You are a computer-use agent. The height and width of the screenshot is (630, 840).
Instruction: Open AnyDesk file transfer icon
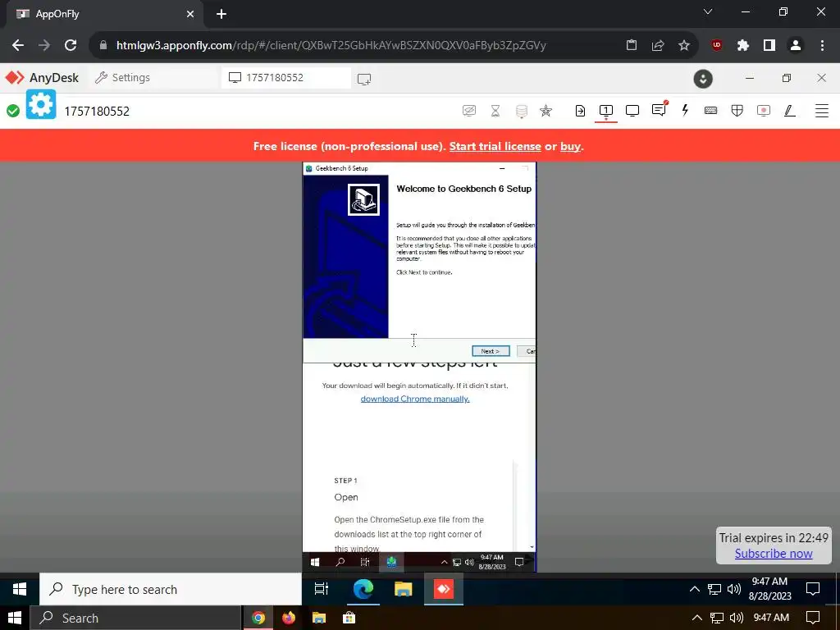pyautogui.click(x=580, y=111)
